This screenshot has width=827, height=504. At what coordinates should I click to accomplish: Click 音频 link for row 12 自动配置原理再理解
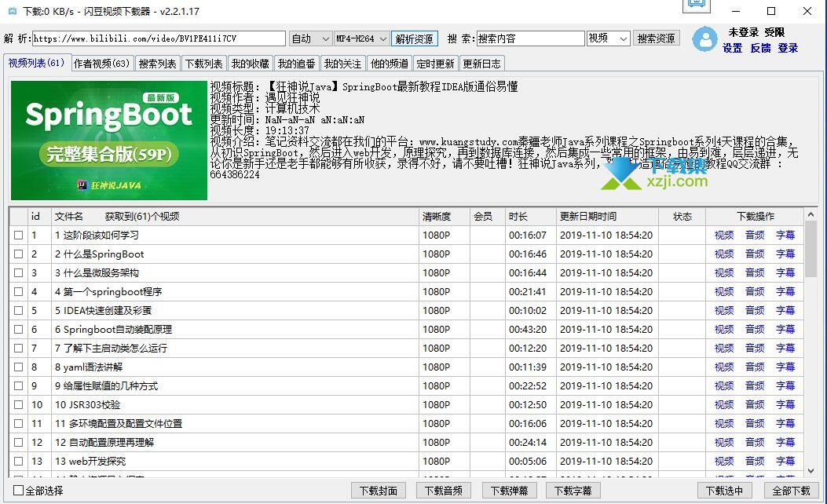pos(755,442)
